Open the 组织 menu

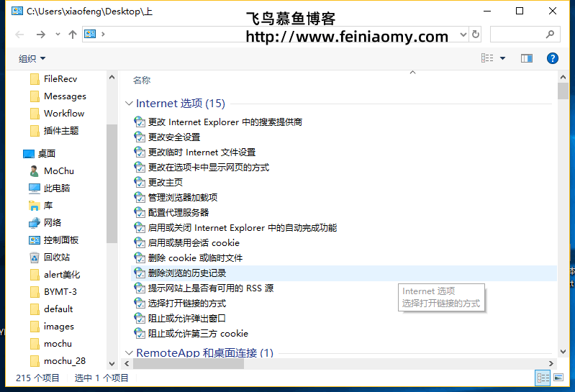[32, 58]
